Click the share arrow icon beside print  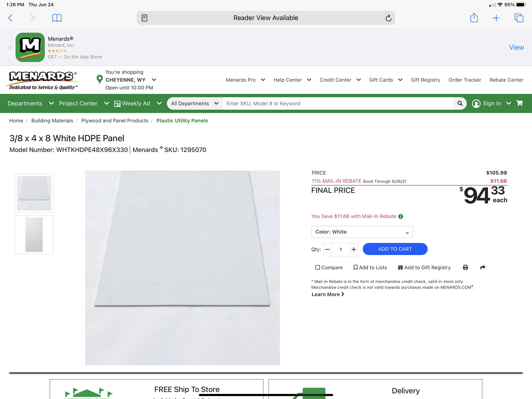(x=483, y=267)
